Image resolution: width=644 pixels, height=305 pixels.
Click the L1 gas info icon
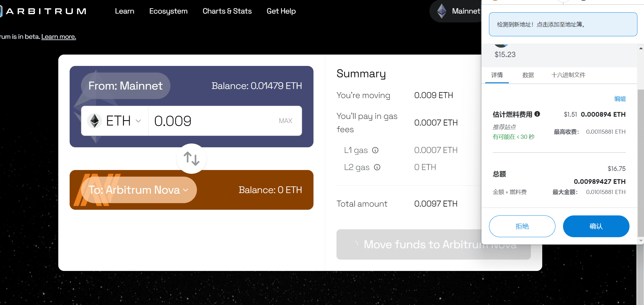375,150
